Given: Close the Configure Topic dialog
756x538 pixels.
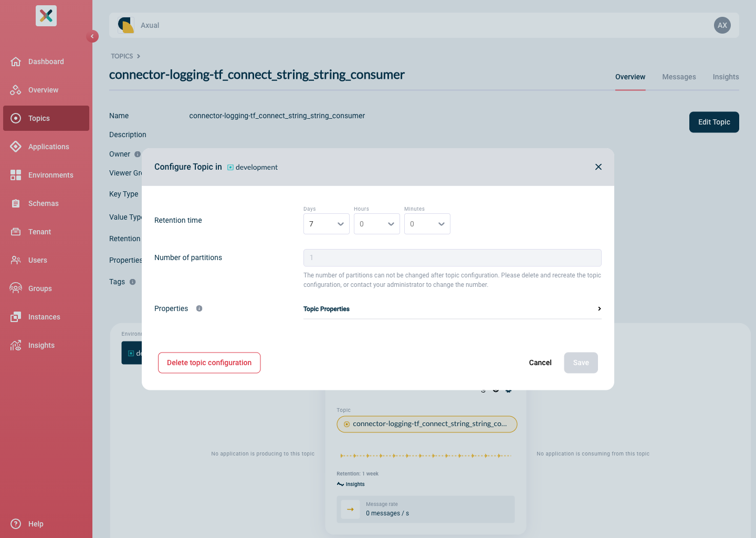Looking at the screenshot, I should [598, 167].
